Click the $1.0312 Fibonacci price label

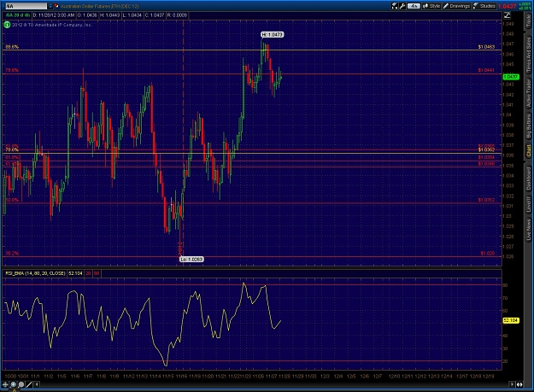tap(486, 200)
